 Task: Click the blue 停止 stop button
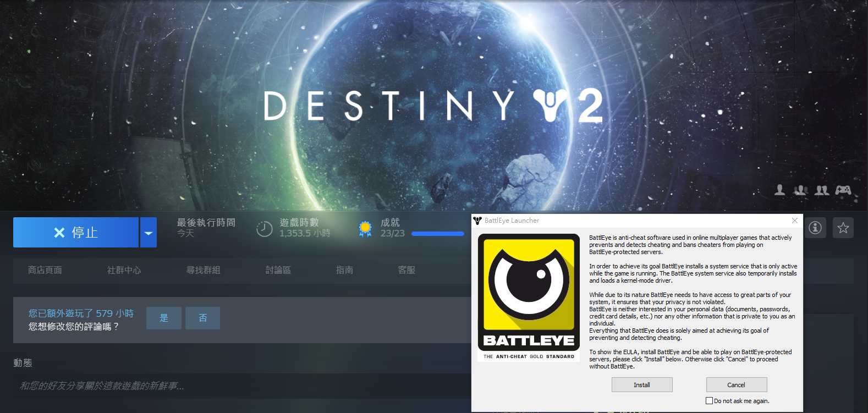[x=76, y=232]
